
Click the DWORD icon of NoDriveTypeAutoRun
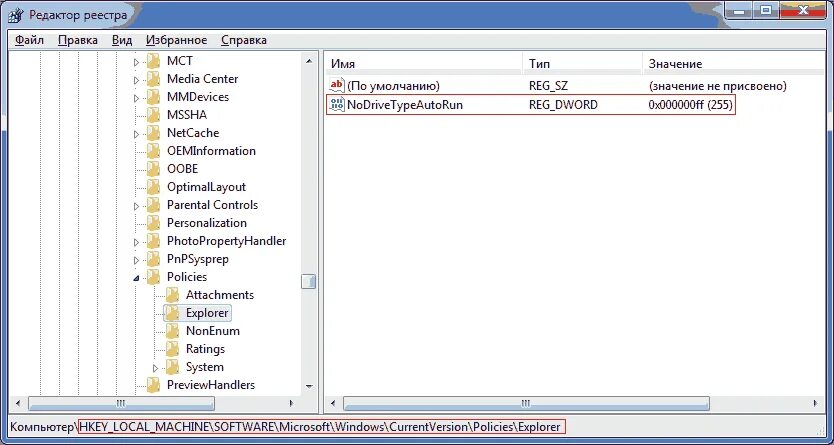coord(337,105)
